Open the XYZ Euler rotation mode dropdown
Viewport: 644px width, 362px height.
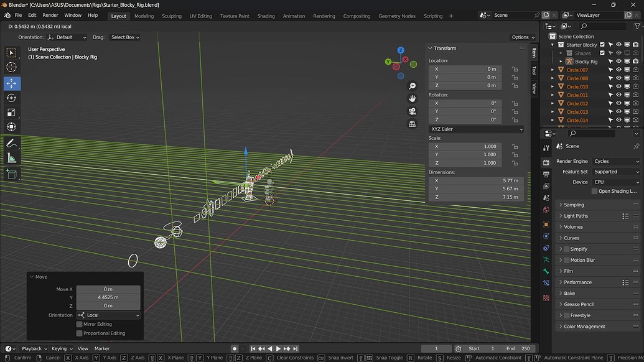476,129
